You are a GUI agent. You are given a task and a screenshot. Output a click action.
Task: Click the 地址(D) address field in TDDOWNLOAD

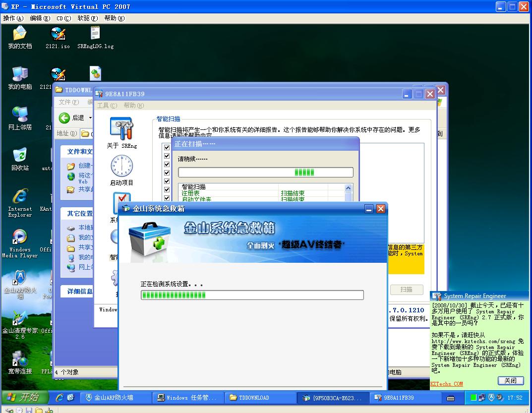87,134
